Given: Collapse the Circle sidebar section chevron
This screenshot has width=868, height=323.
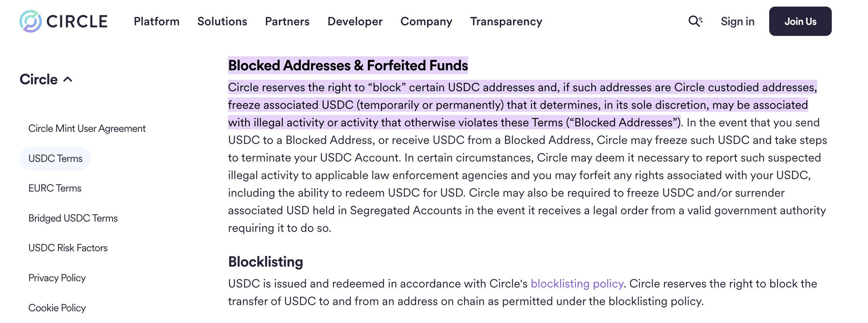Looking at the screenshot, I should point(68,79).
